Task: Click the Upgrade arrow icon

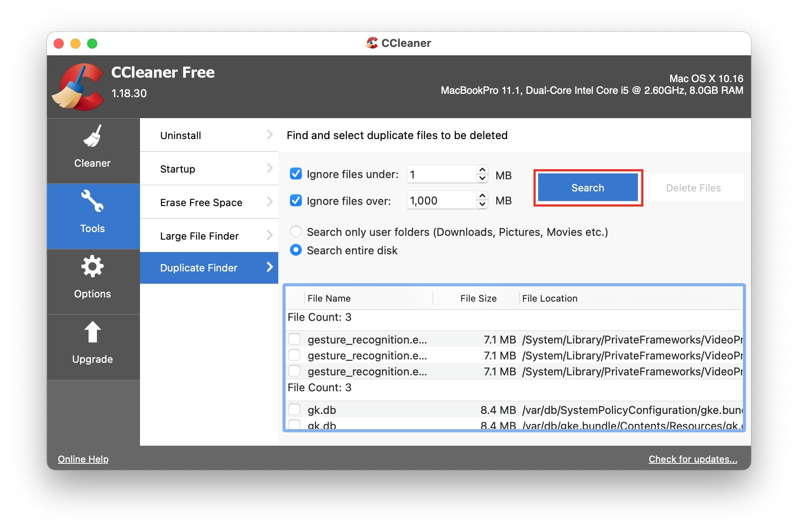Action: 92,332
